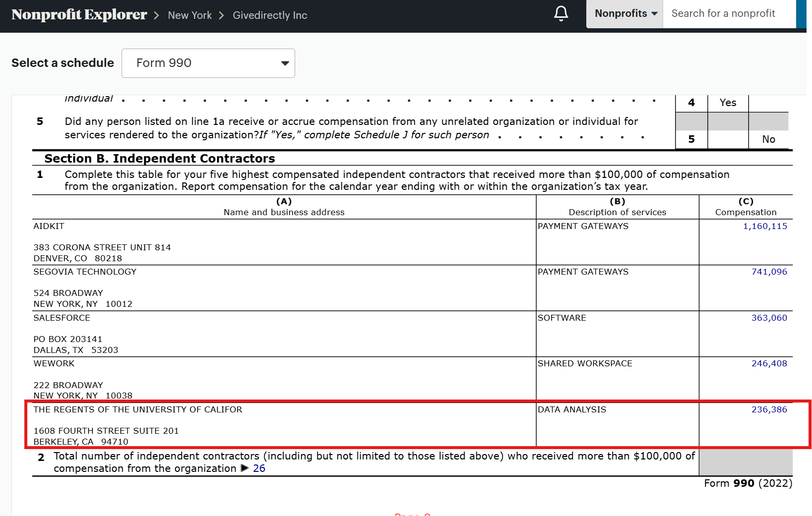
Task: Click the 383 CORONA STREET UNIT 814 address
Action: (102, 247)
